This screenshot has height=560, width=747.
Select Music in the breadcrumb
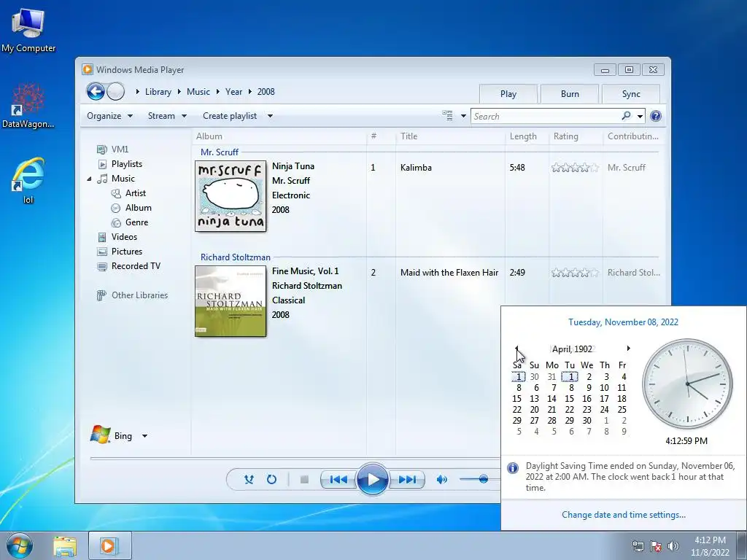coord(198,92)
